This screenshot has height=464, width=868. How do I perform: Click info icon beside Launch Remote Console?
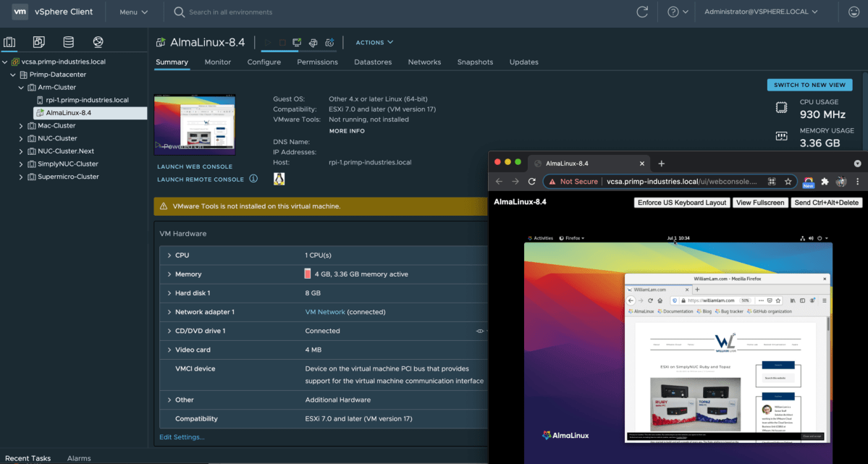[x=253, y=179]
